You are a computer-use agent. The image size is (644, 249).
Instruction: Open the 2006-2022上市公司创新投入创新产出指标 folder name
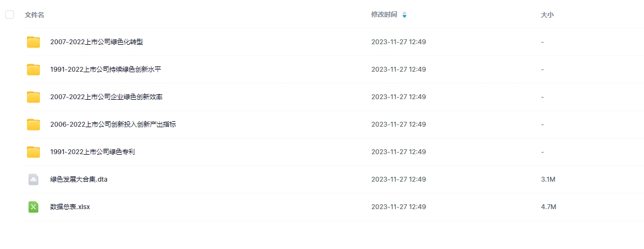tap(113, 124)
